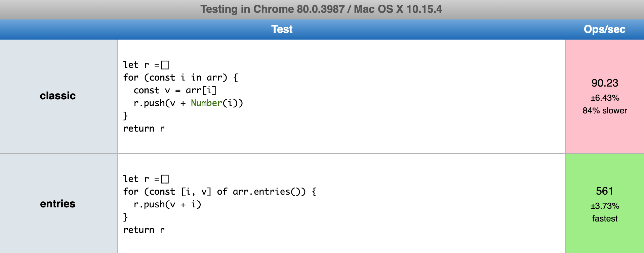Click "return r" in the classic test
The image size is (644, 253).
point(144,129)
